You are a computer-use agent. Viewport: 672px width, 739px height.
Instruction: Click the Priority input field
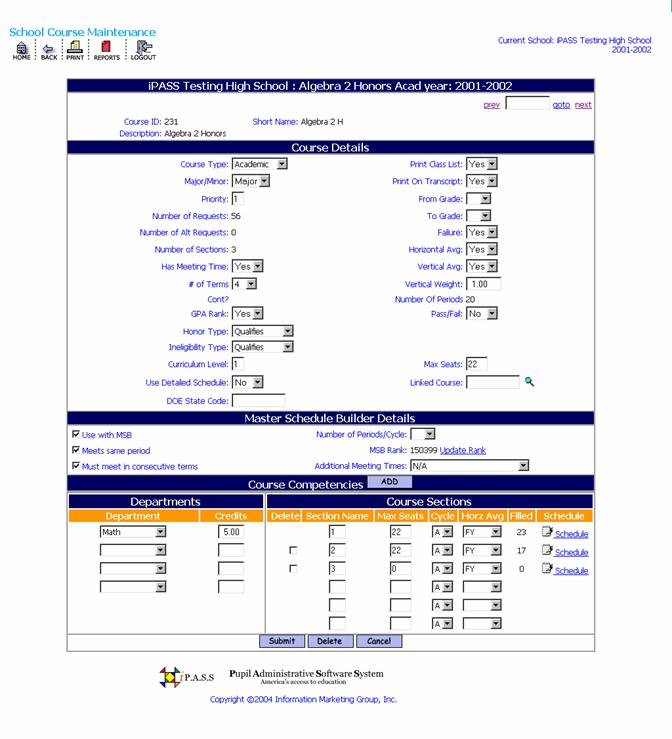click(x=238, y=199)
